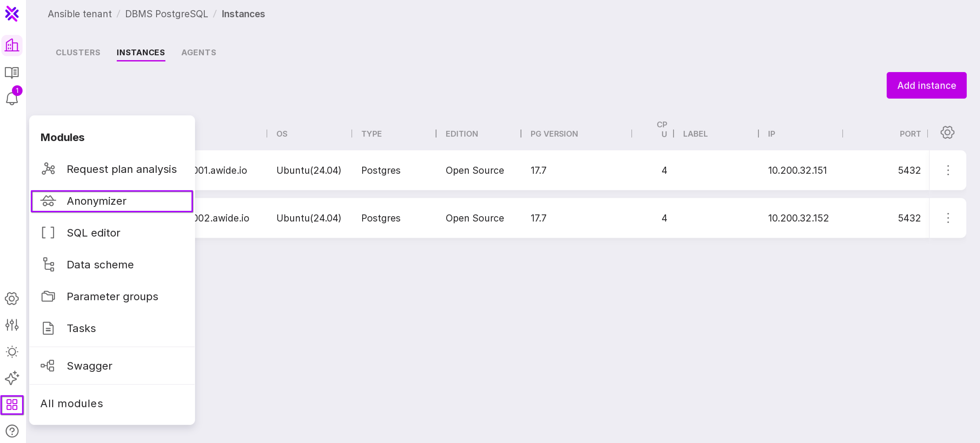This screenshot has height=443, width=980.
Task: Switch to the Agents tab
Action: (199, 52)
